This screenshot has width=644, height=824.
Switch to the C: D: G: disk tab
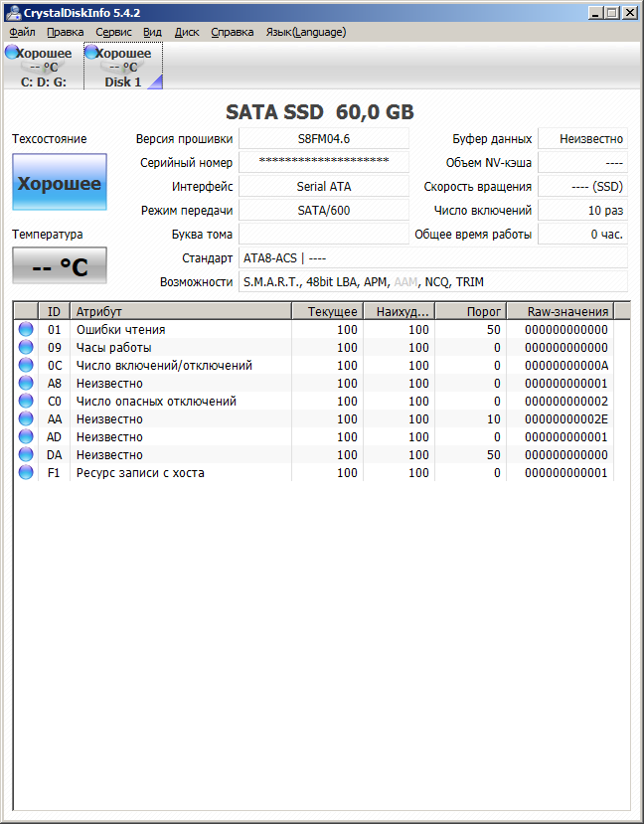44,67
